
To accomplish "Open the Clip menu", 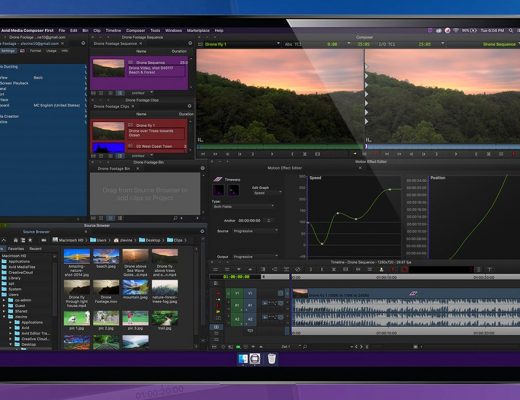I will tap(97, 30).
